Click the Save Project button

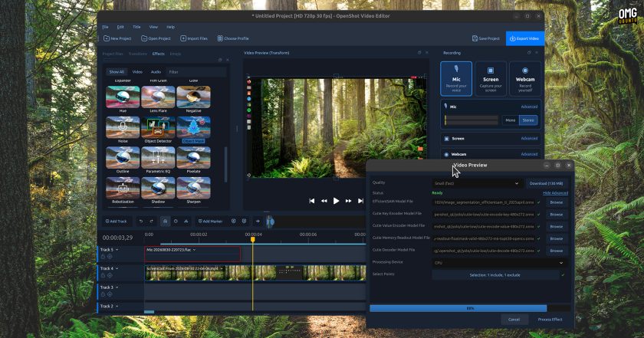click(486, 38)
